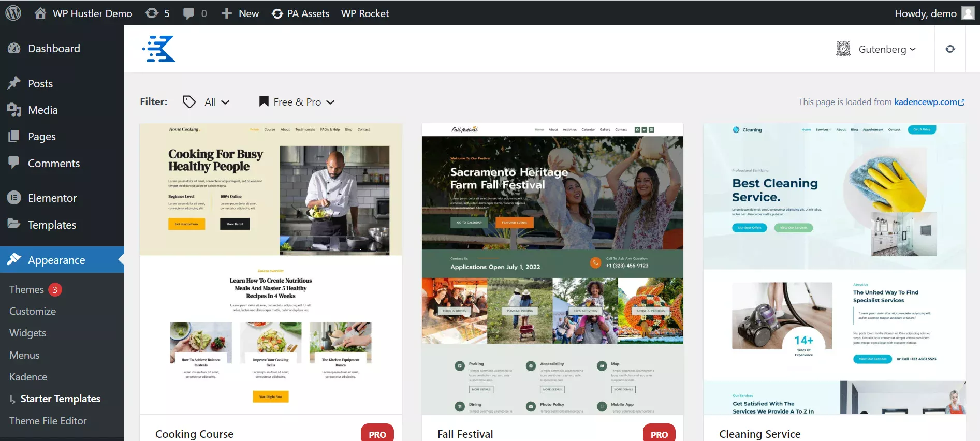Click the Starter Templates sync refresh icon
This screenshot has height=441, width=980.
click(x=950, y=49)
